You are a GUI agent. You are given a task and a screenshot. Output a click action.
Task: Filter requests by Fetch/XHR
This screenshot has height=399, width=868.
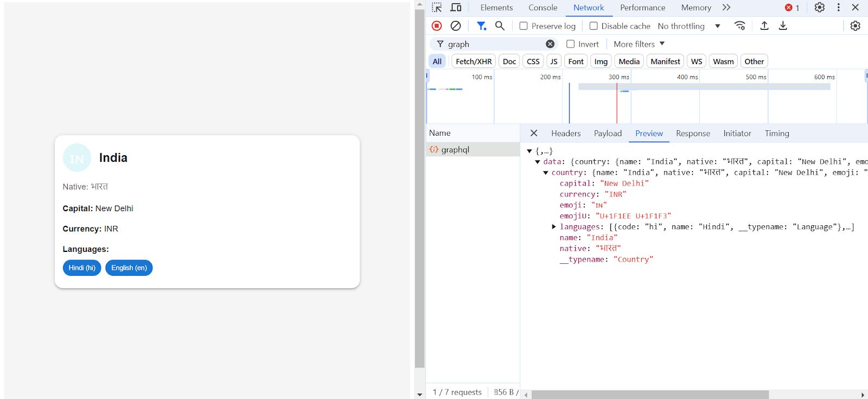[474, 61]
